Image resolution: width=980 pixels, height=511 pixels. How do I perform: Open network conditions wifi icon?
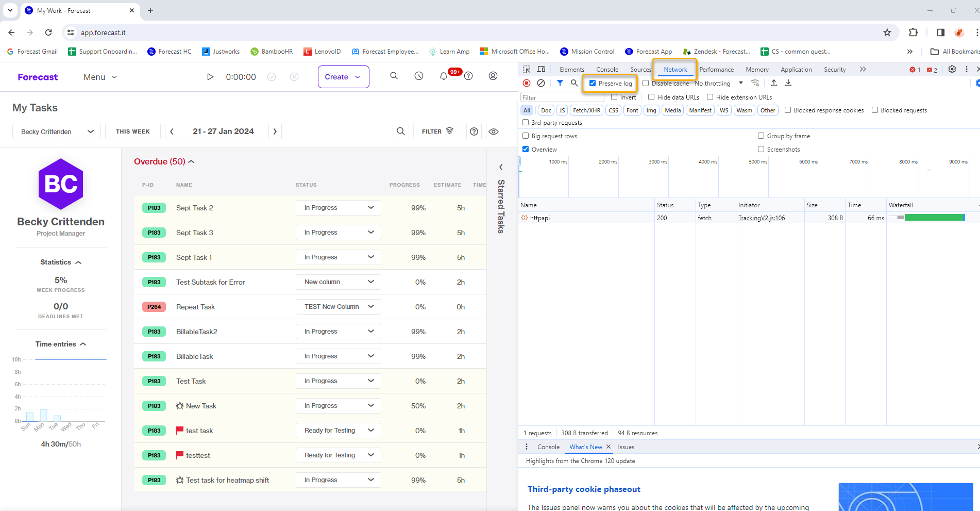[755, 83]
